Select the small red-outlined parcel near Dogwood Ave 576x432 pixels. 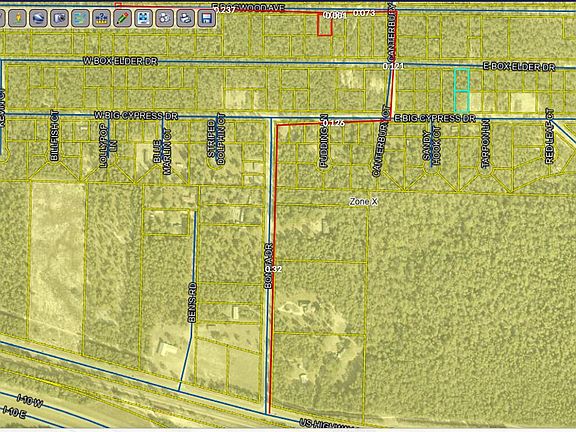click(325, 24)
